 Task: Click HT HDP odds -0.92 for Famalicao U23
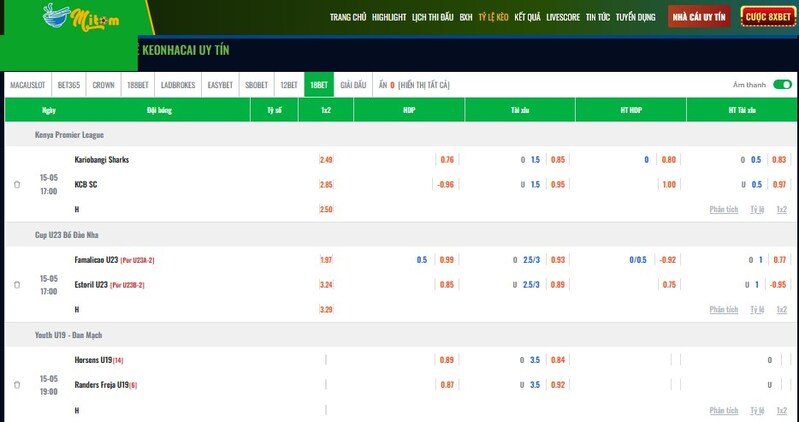(x=668, y=260)
